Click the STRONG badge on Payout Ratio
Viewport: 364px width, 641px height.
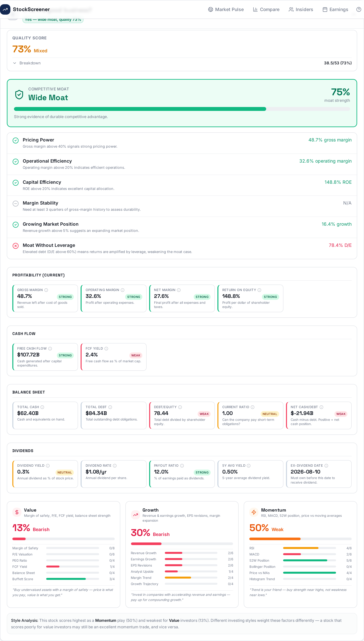[202, 472]
